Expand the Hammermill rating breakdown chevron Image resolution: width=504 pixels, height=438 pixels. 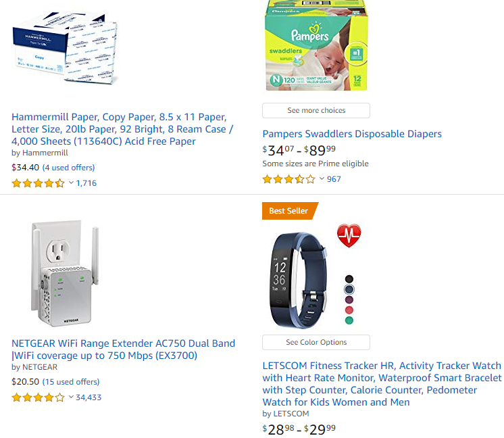(71, 183)
